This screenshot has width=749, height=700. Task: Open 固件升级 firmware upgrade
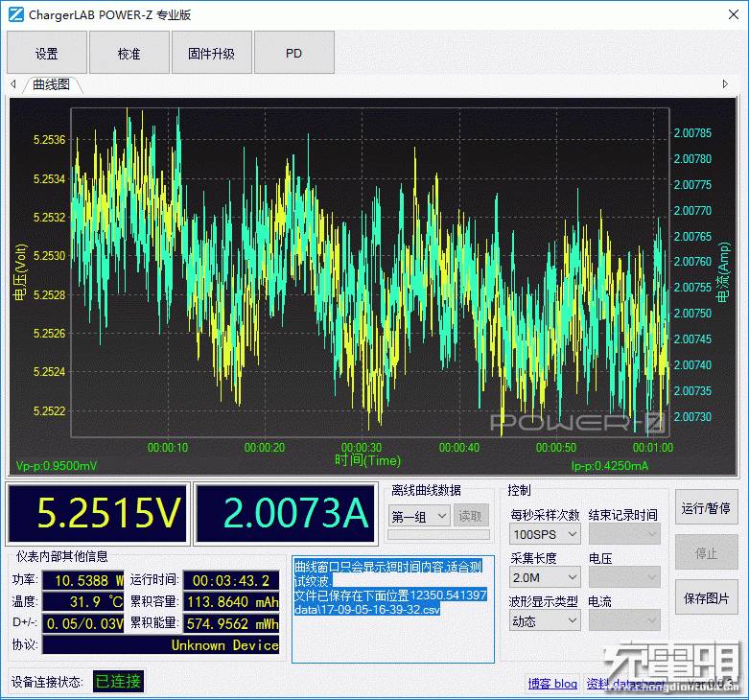click(x=212, y=53)
